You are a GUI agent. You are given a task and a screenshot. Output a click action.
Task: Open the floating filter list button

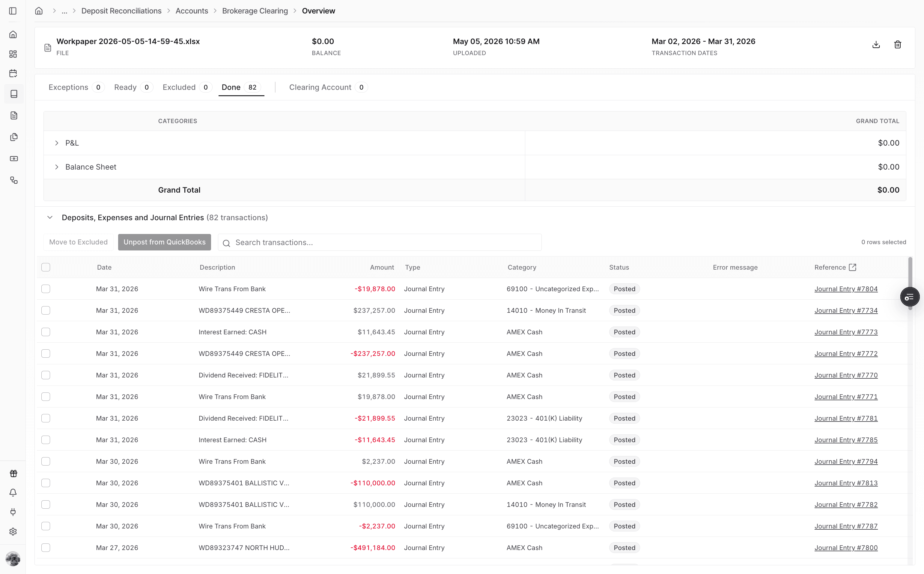(x=910, y=297)
